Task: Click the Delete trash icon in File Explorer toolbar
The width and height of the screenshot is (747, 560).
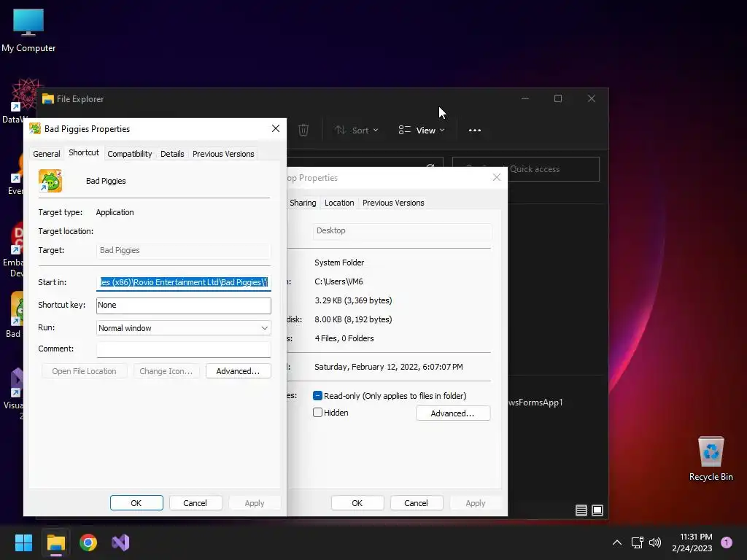Action: coord(303,130)
